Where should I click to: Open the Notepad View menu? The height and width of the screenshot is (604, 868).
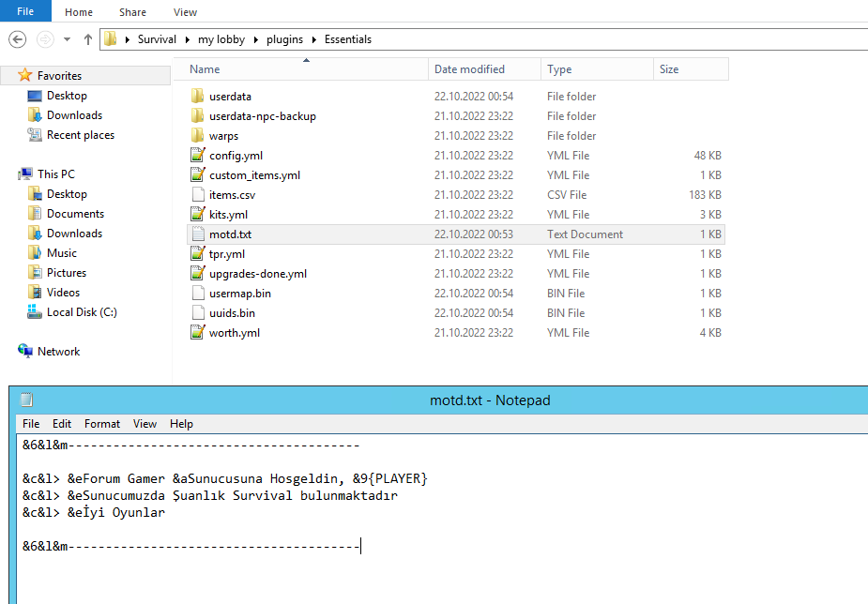coord(145,424)
